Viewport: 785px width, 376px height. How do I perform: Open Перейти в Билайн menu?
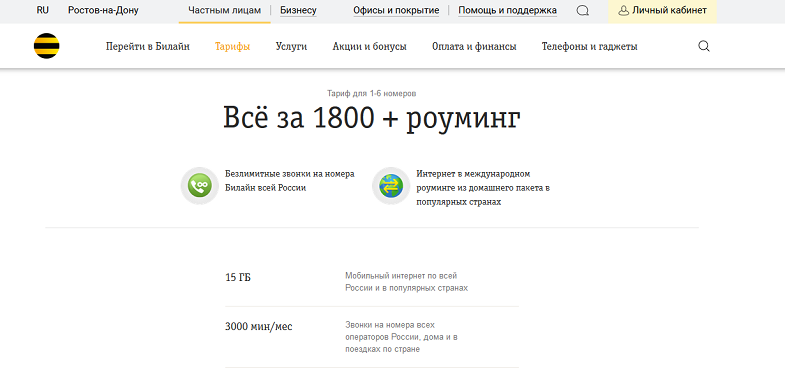[148, 47]
